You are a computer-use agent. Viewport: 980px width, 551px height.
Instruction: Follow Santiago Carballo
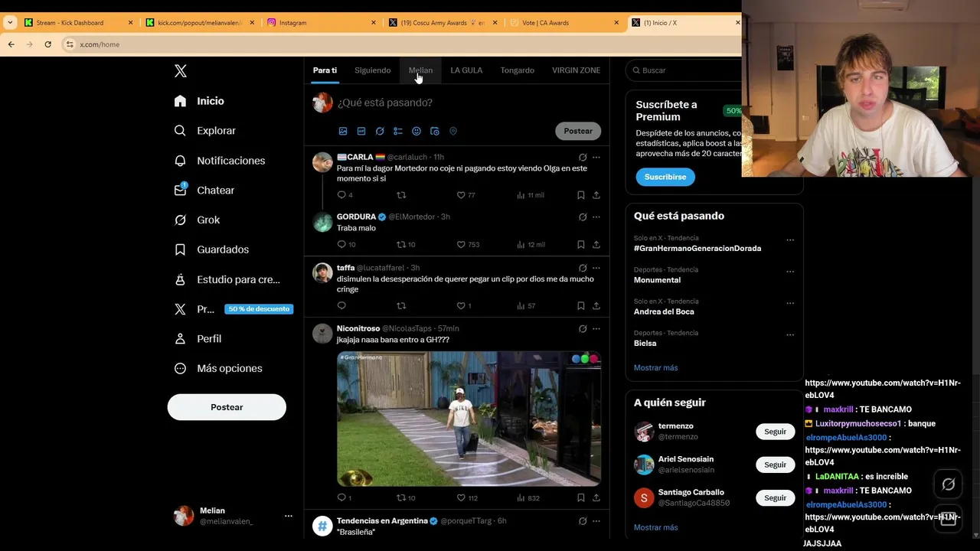(775, 498)
